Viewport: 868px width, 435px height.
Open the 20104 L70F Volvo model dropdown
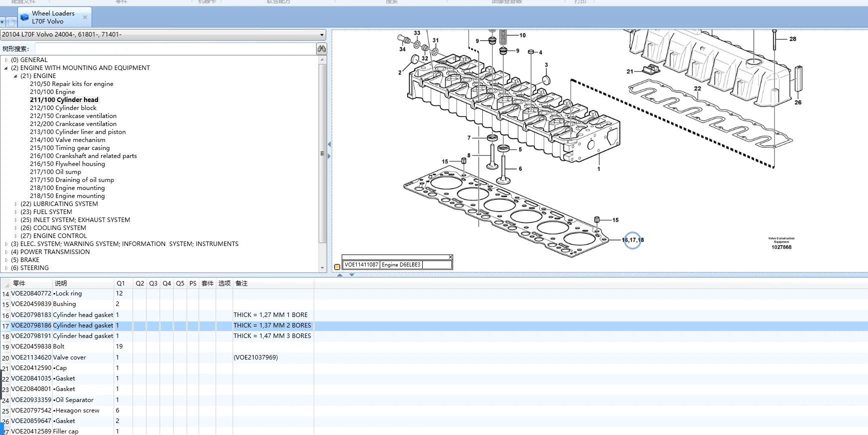coord(322,34)
